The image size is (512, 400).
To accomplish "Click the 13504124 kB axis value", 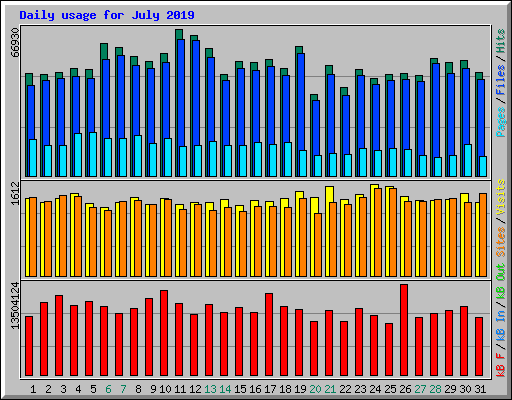I will pyautogui.click(x=15, y=306).
